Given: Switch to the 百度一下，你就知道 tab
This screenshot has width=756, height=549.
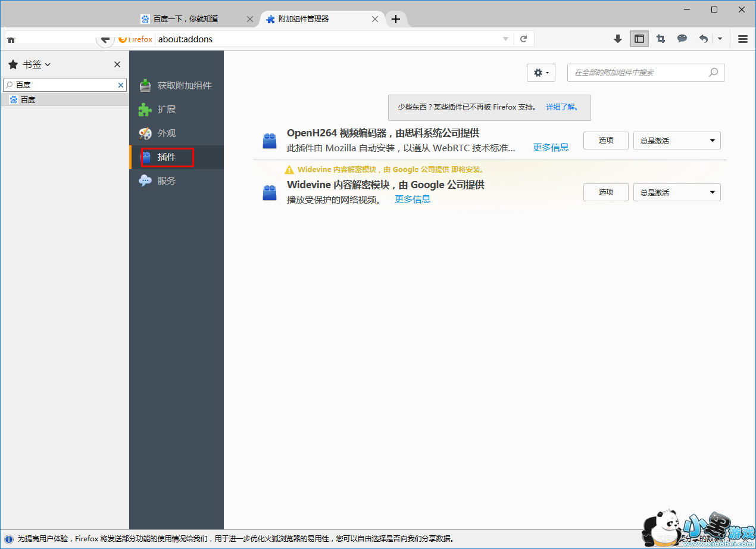Looking at the screenshot, I should tap(186, 19).
